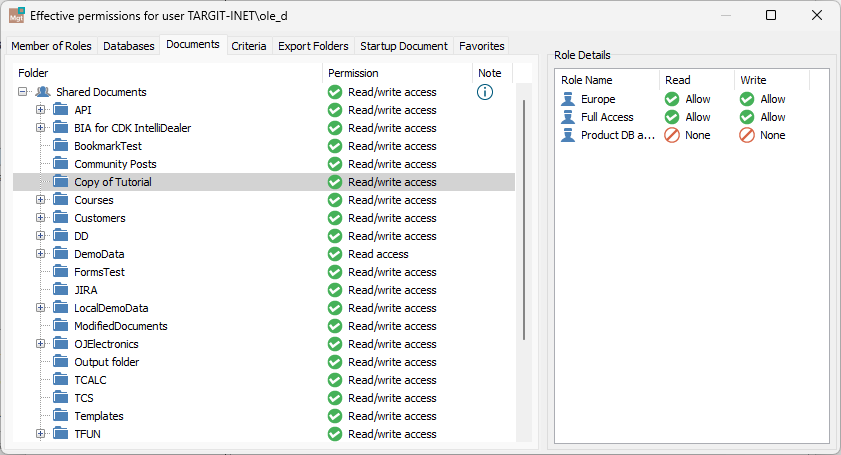841x455 pixels.
Task: Go to the Favorites tab
Action: pos(482,46)
